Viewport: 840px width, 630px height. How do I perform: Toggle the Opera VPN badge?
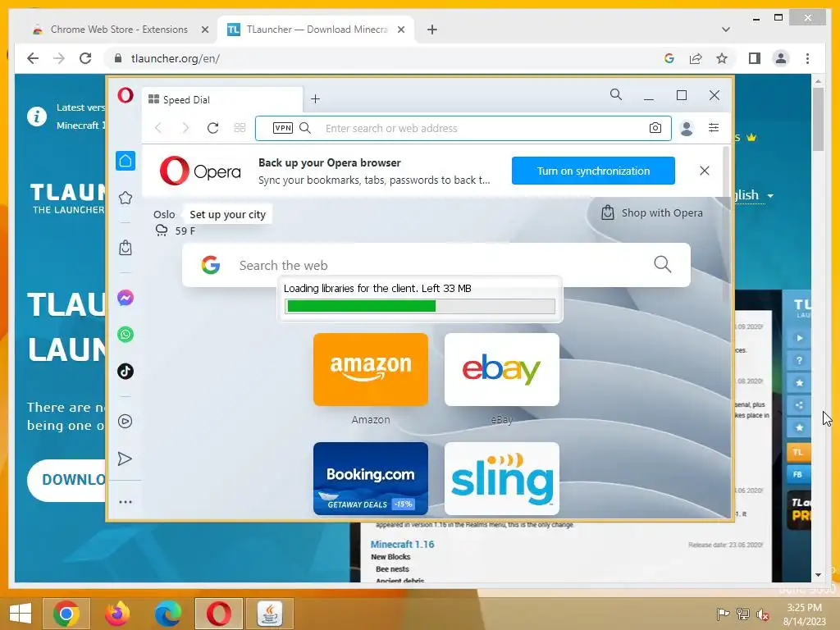283,127
